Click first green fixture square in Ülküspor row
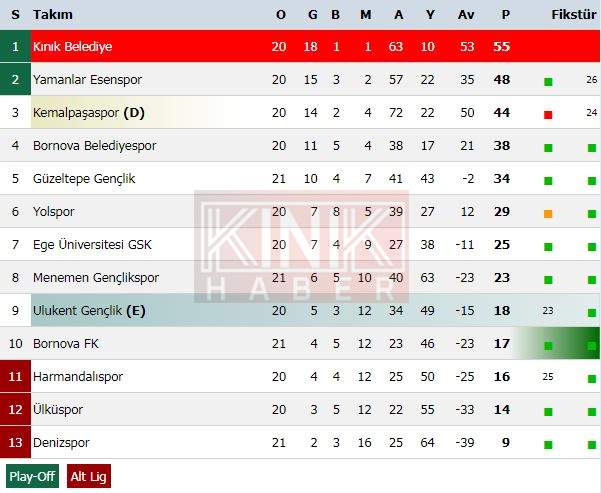 [x=548, y=412]
